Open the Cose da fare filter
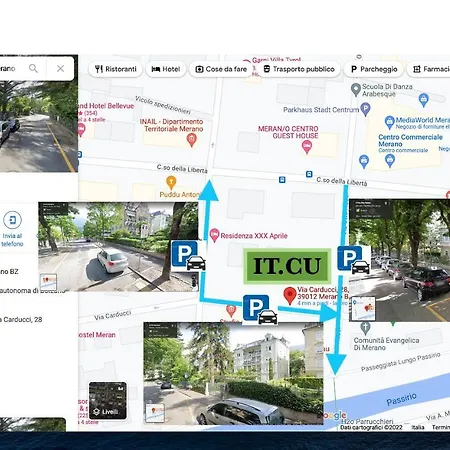This screenshot has width=450, height=450. (221, 69)
